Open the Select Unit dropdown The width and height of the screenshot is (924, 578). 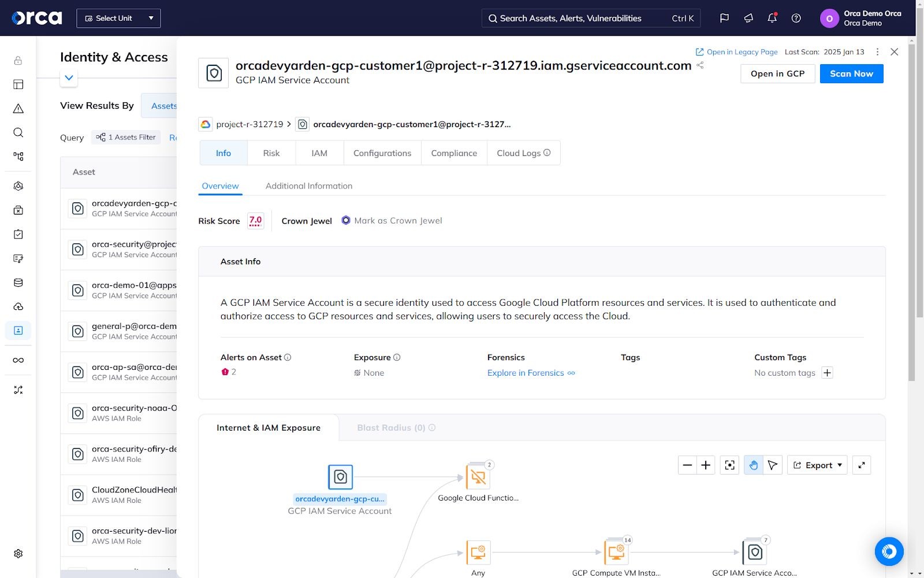[118, 18]
